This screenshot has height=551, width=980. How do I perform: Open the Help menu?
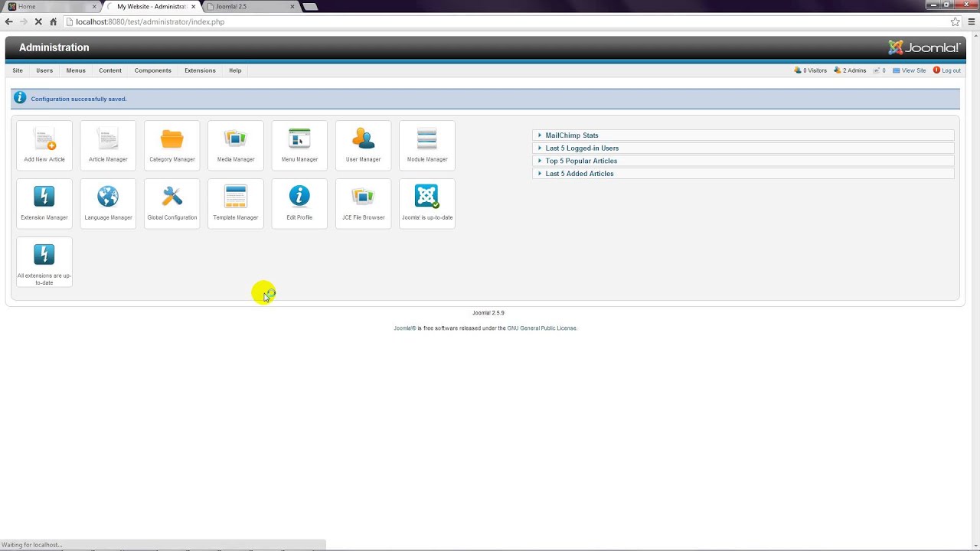pos(235,70)
